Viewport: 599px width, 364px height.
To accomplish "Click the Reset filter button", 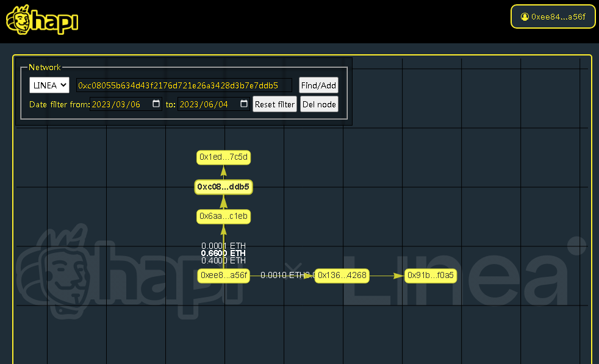I will click(x=274, y=104).
